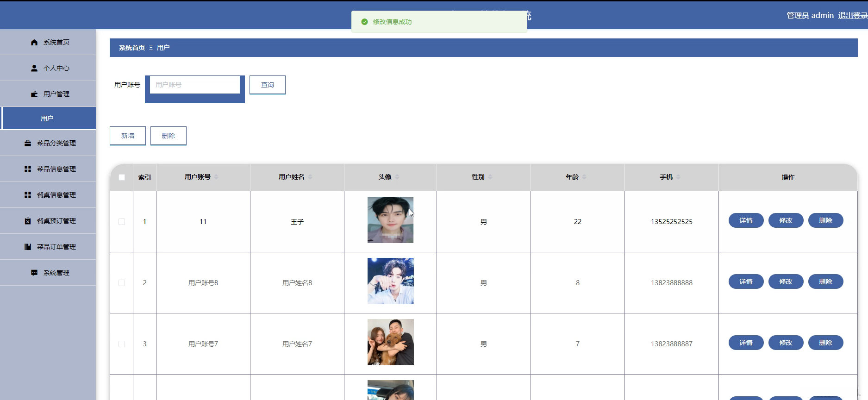868x400 pixels.
Task: Click 修改 for user 王子
Action: tap(786, 220)
